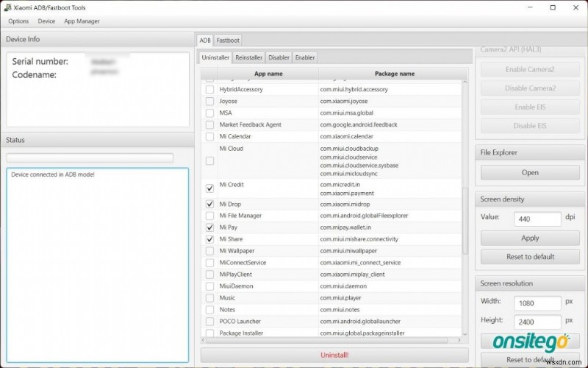Check the POCO Launcher checkbox
Viewport: 588px width, 368px height.
click(x=209, y=322)
